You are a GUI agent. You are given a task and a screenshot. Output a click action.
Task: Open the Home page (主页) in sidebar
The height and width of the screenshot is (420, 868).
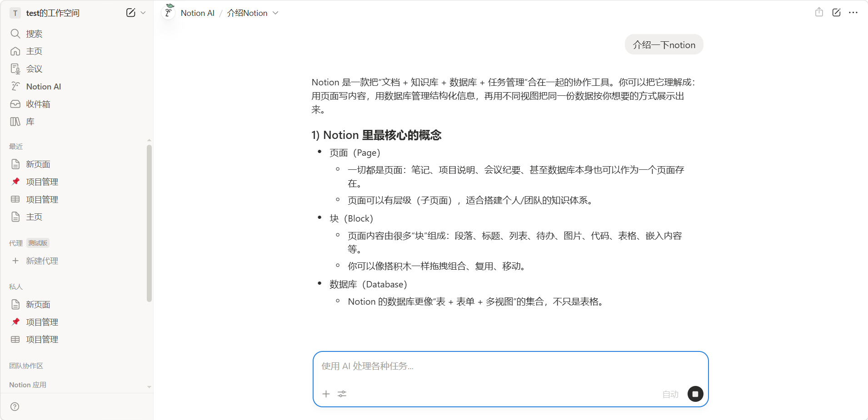point(34,51)
